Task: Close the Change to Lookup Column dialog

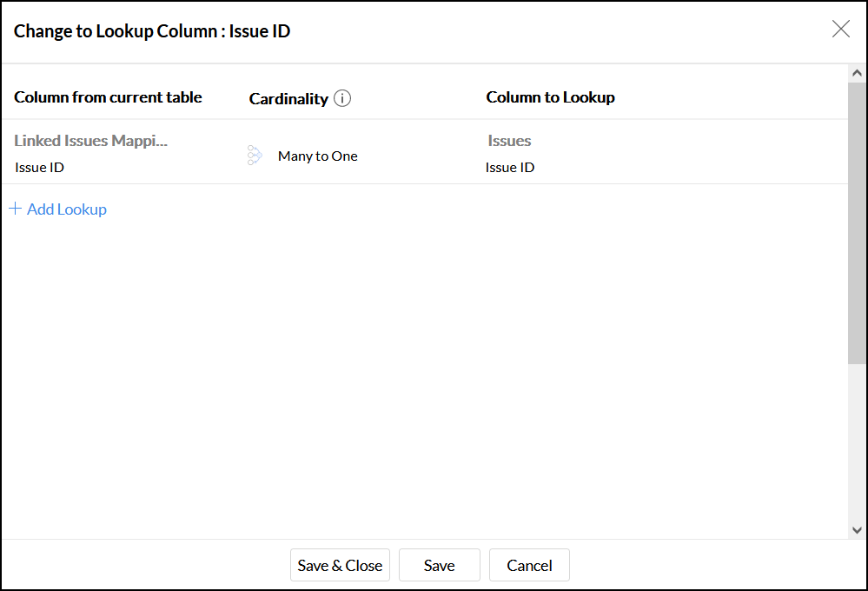Action: pos(840,30)
